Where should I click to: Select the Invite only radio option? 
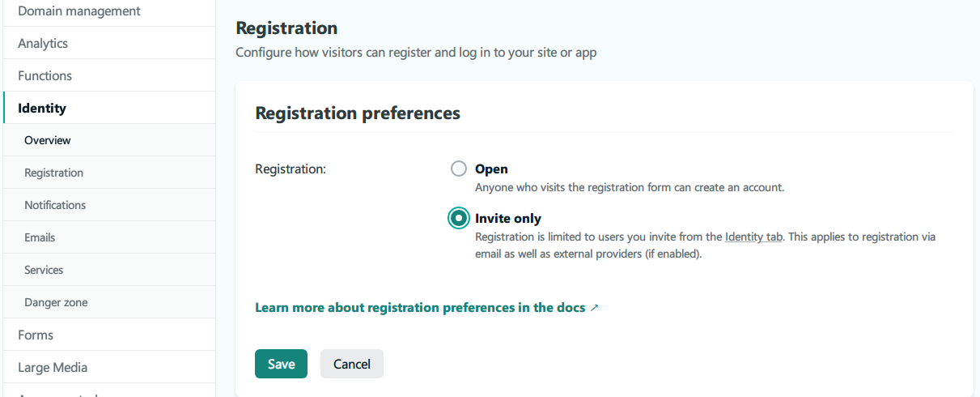click(459, 218)
